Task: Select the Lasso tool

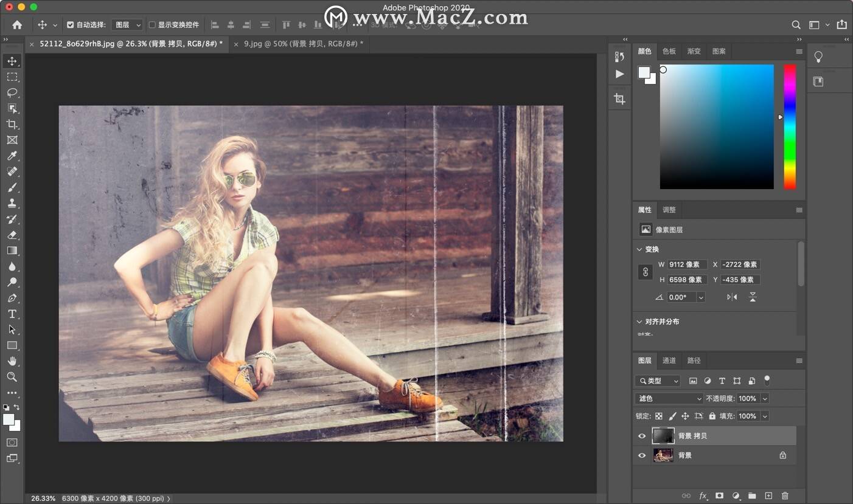Action: 12,92
